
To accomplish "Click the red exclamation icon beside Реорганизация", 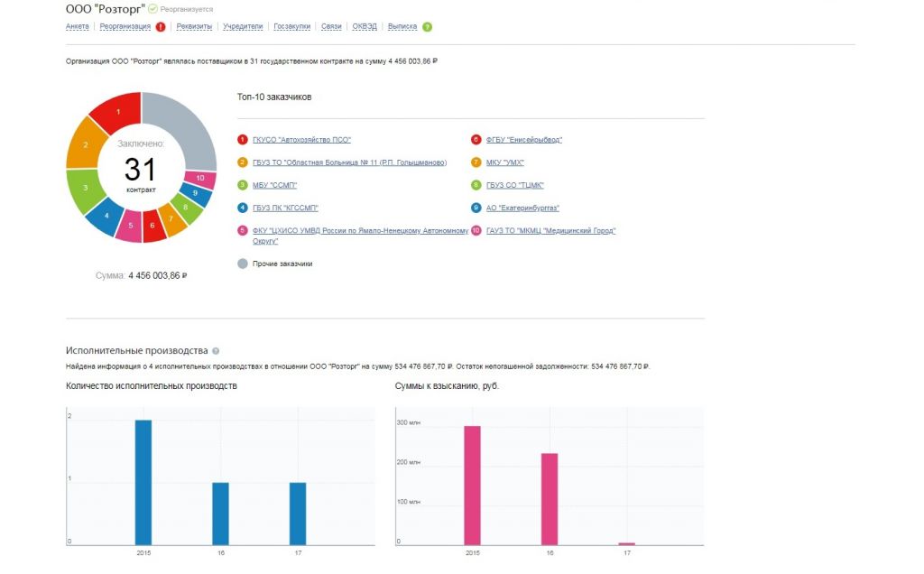I will coord(161,27).
